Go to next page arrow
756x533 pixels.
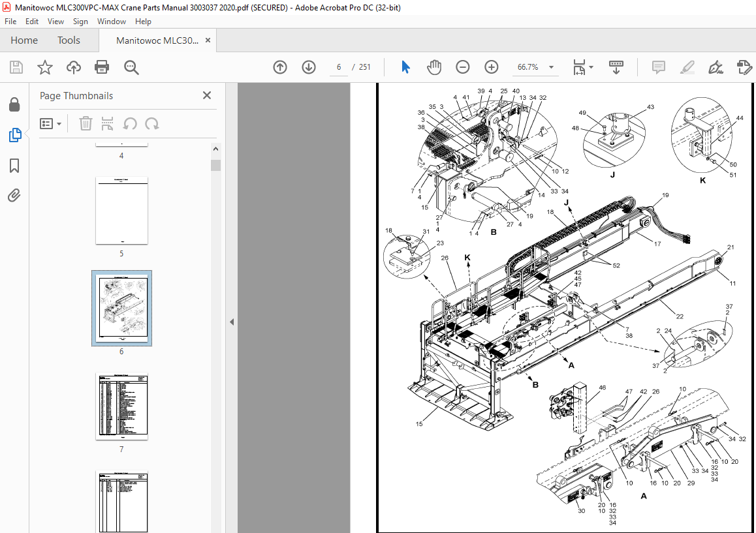pos(309,67)
